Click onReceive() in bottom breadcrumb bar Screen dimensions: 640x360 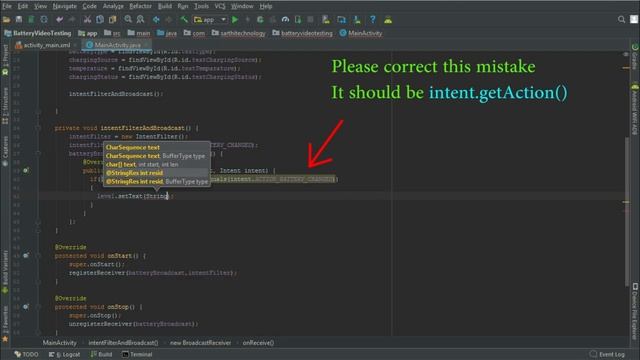click(258, 343)
